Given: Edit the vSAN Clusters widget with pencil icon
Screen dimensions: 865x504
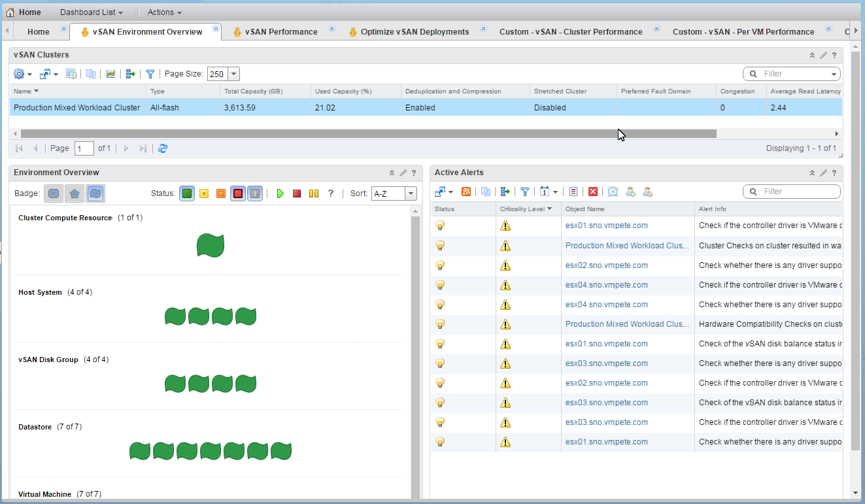Looking at the screenshot, I should pos(823,55).
